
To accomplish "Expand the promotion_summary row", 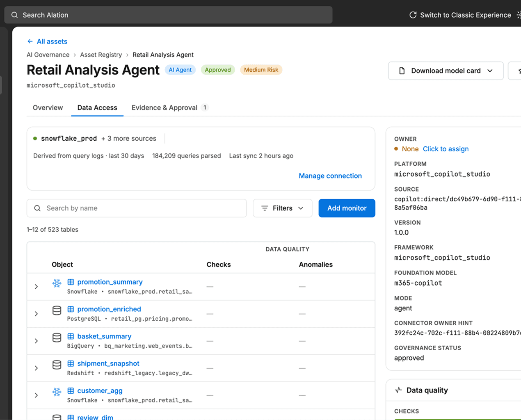I will 36,287.
